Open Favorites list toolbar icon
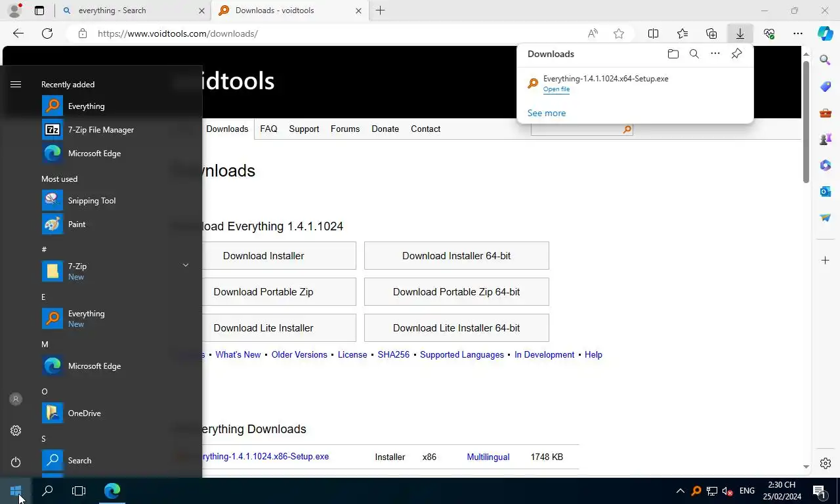The height and width of the screenshot is (504, 840). click(x=682, y=33)
